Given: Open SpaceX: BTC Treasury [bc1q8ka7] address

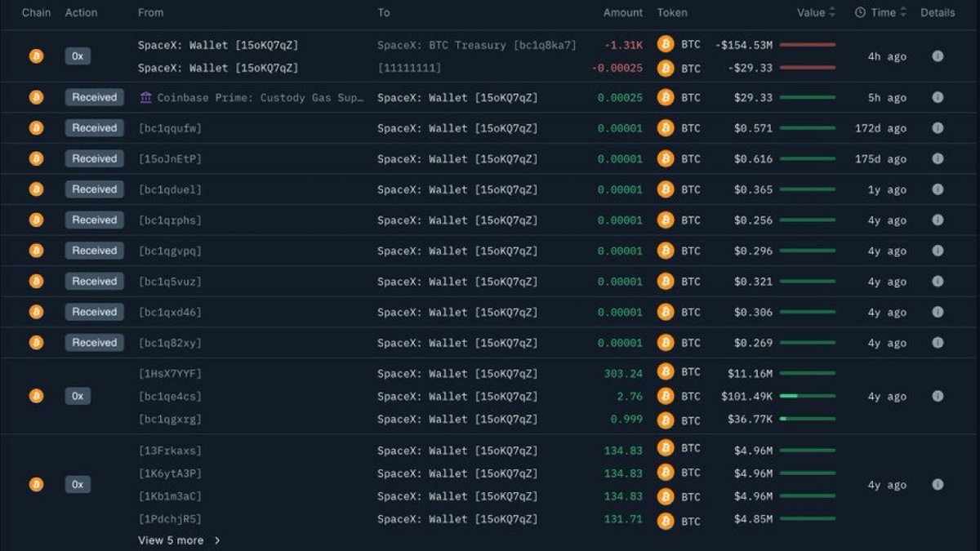Looking at the screenshot, I should click(x=477, y=45).
